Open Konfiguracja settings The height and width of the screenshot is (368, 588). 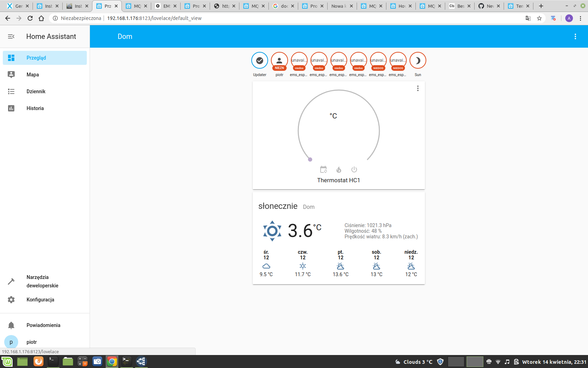click(x=40, y=300)
